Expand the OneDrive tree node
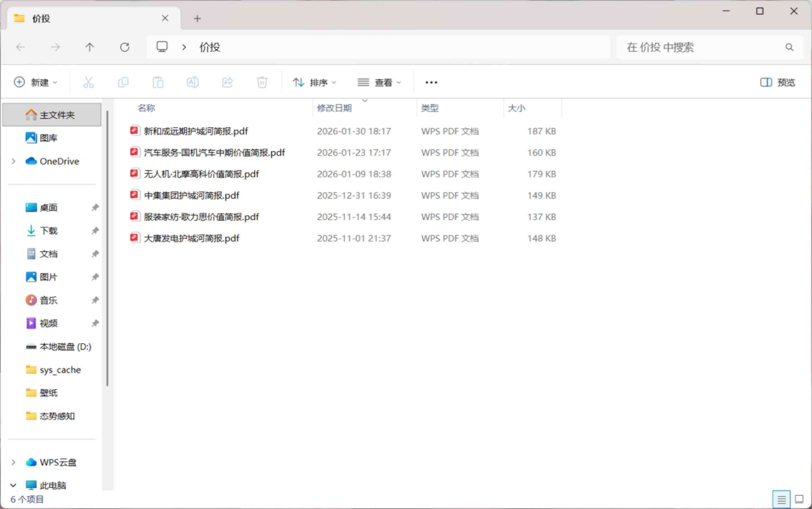 click(x=14, y=161)
